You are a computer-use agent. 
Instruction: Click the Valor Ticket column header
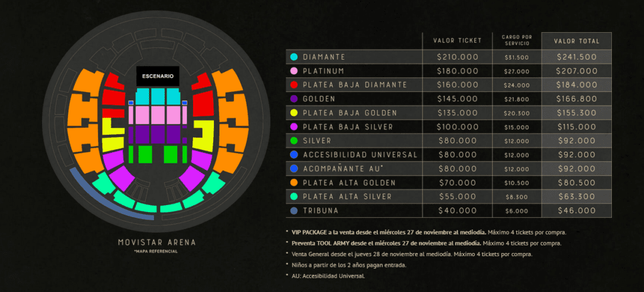pyautogui.click(x=457, y=41)
